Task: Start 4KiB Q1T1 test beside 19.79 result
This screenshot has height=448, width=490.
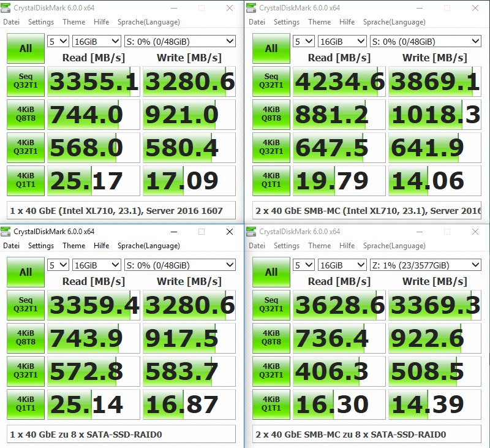Action: [x=271, y=181]
